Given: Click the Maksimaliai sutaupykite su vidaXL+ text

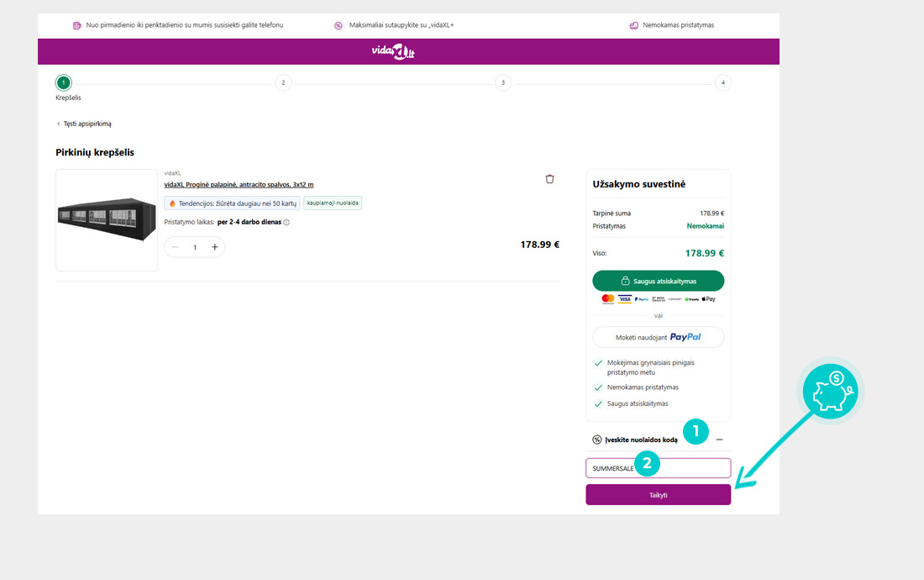Looking at the screenshot, I should click(402, 25).
